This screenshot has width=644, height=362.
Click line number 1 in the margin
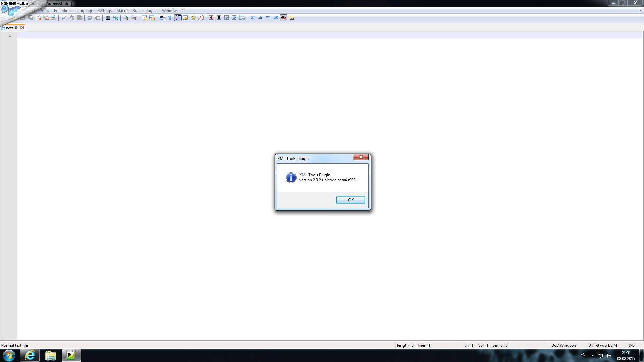[x=9, y=35]
